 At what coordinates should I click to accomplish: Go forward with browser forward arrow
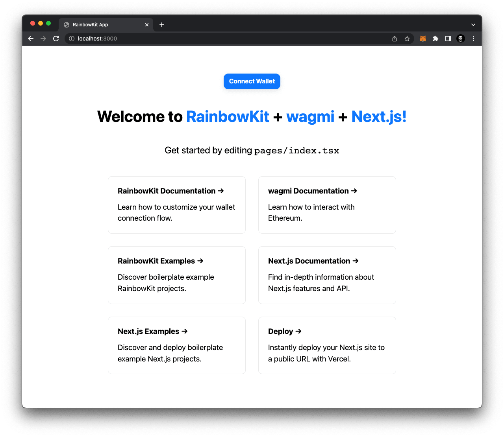click(43, 39)
